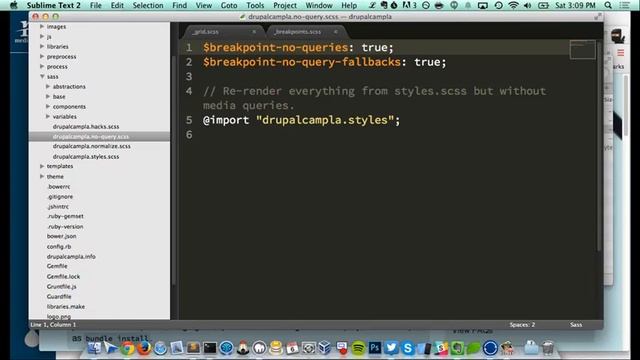Open the .ruby-gemset file

tap(65, 216)
